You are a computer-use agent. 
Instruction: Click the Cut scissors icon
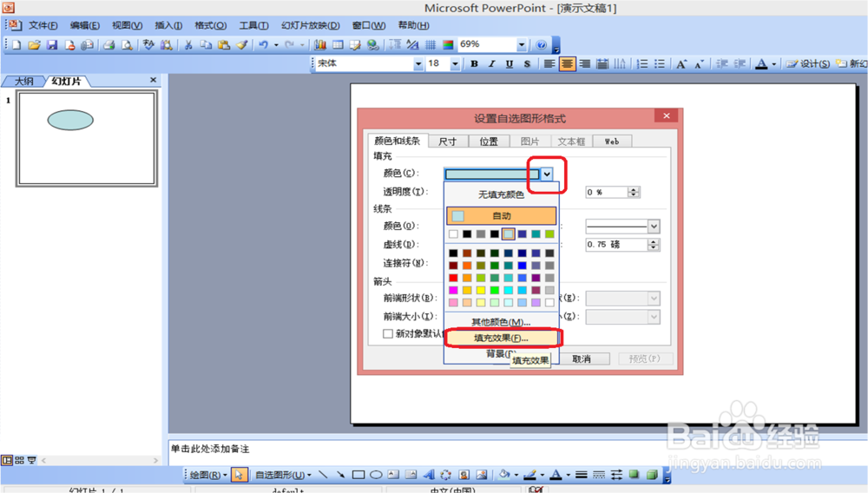tap(188, 45)
